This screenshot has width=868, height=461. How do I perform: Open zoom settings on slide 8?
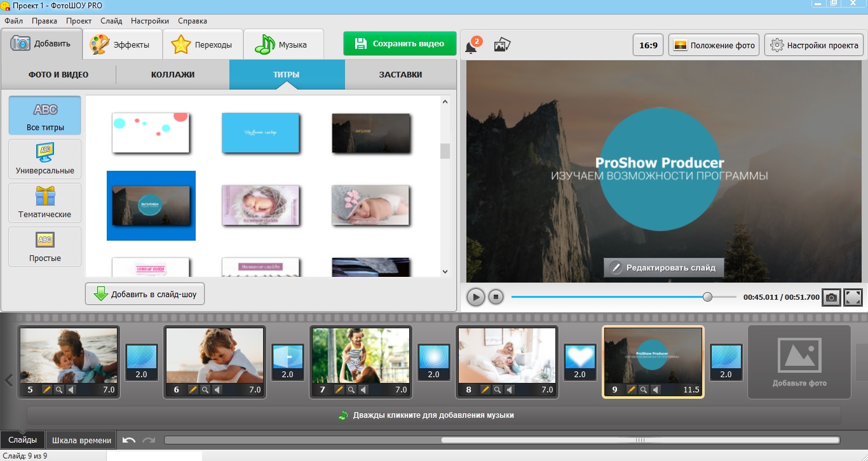click(497, 390)
